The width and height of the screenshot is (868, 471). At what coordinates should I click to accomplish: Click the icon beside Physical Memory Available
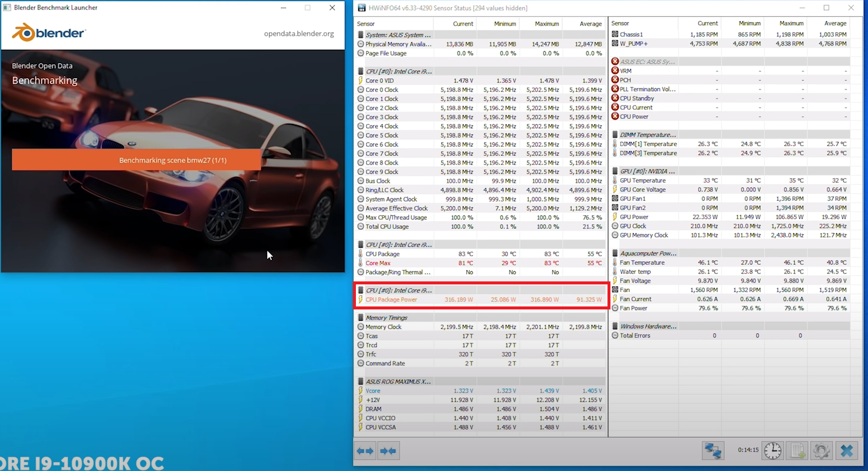[361, 44]
